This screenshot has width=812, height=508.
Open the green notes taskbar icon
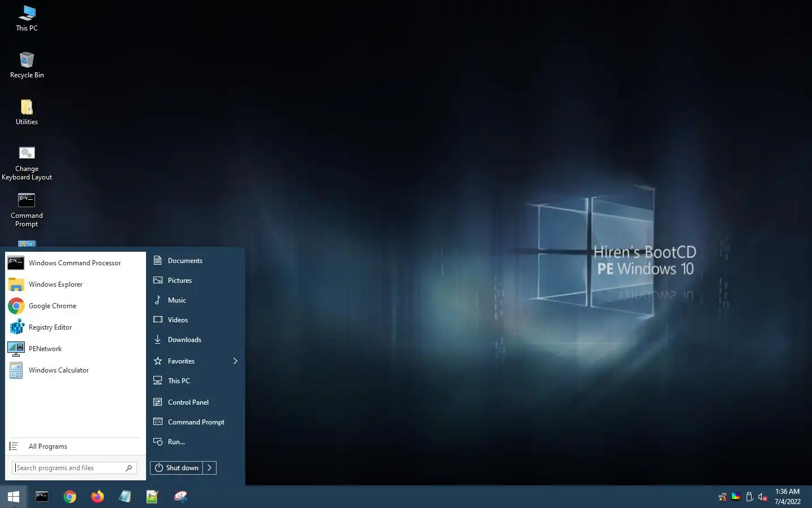tap(152, 497)
